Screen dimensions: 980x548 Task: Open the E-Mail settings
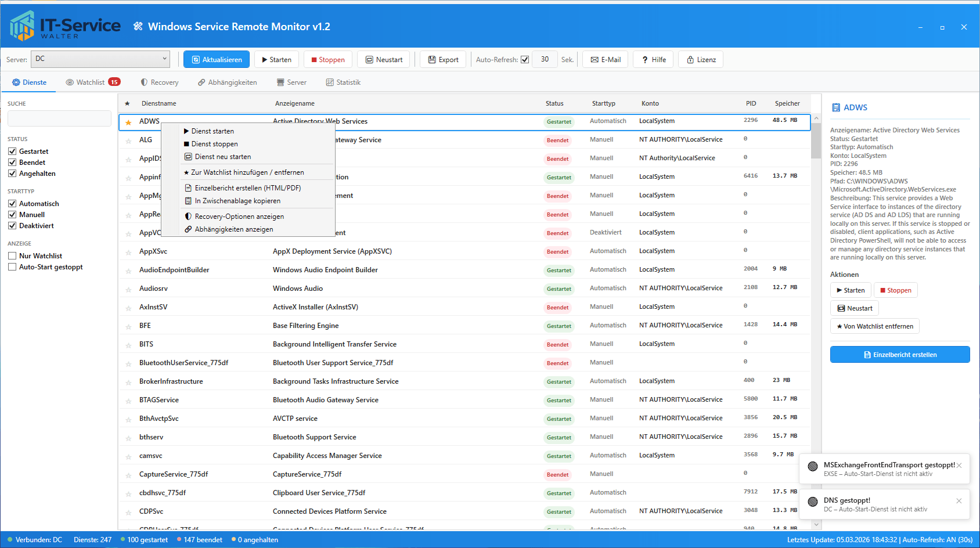[x=606, y=60]
